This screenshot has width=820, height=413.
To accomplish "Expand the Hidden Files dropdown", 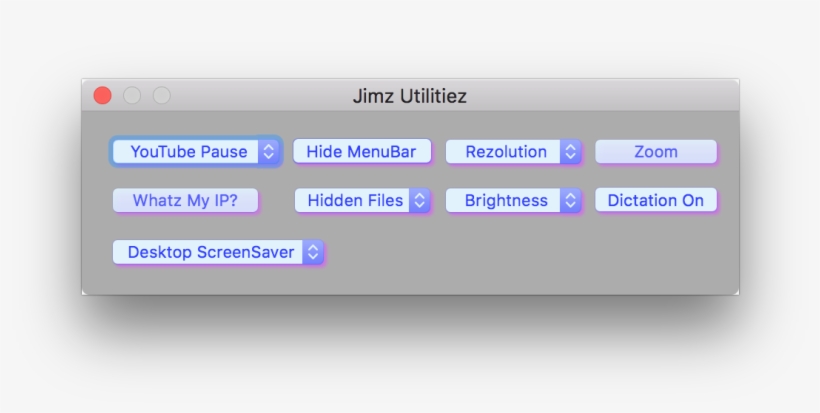I will pos(355,201).
